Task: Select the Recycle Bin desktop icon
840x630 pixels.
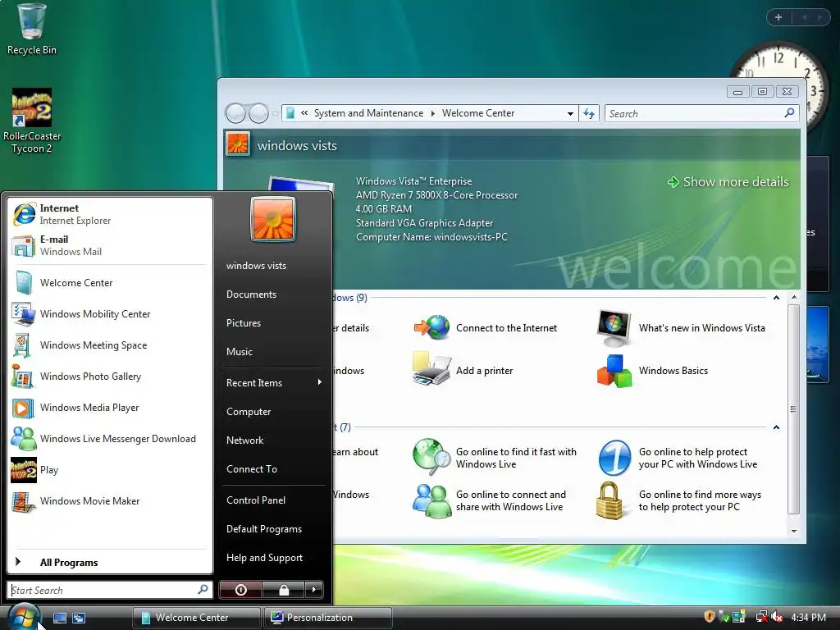Action: 32,30
